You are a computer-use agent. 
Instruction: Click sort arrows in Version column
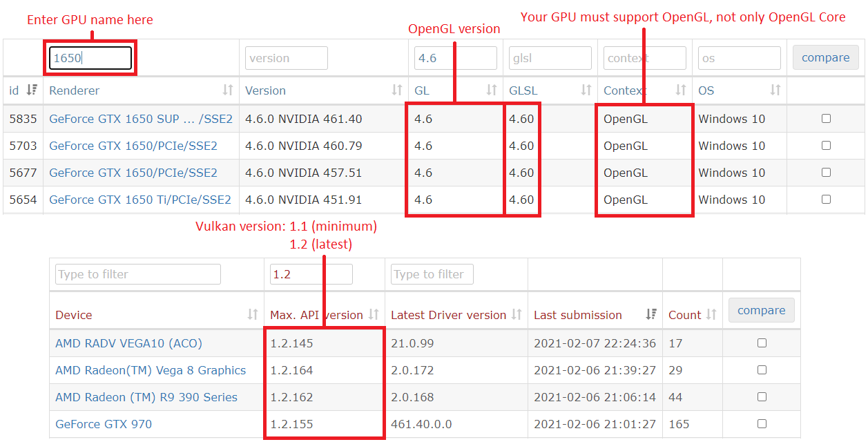click(x=397, y=90)
